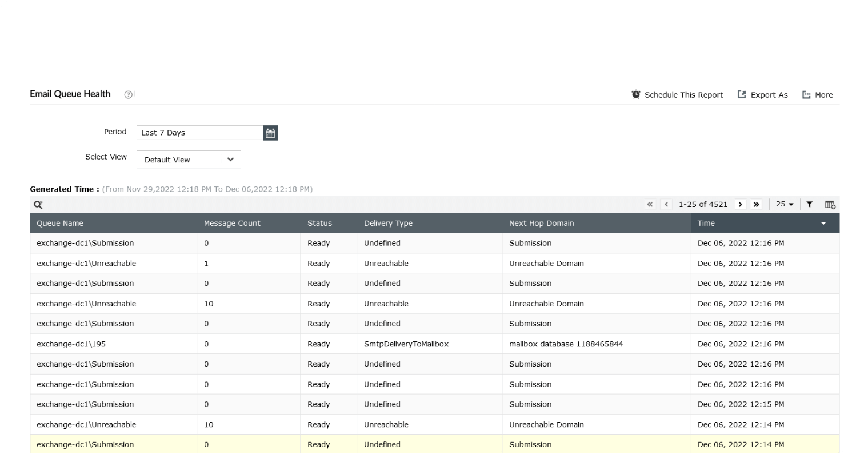Open the rows-per-page dropdown showing 25
Screen dimensions: 868x474
(784, 204)
